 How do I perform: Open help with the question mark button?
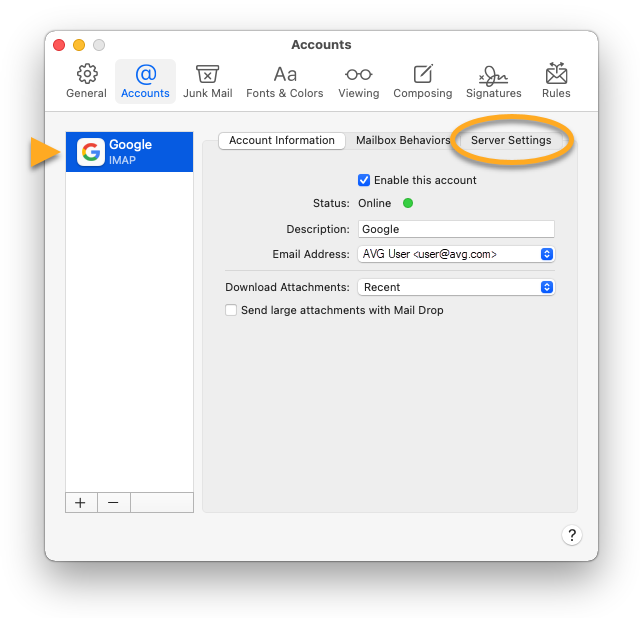pyautogui.click(x=571, y=535)
